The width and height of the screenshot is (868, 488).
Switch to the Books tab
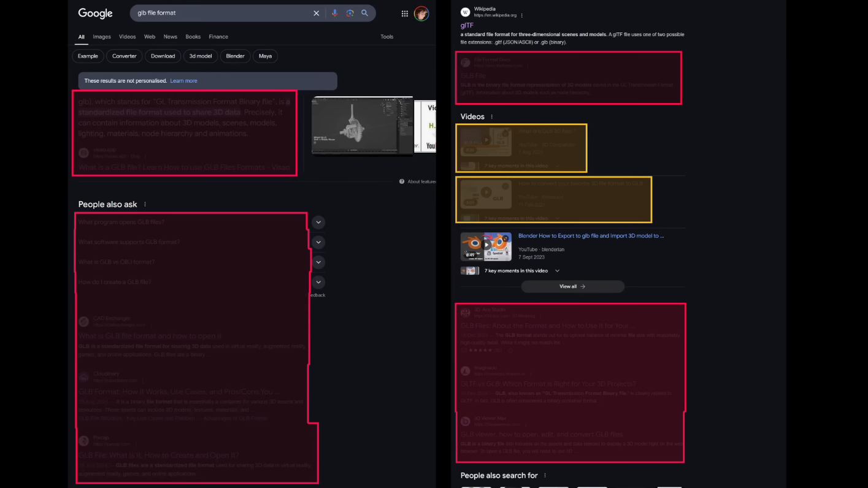point(193,37)
